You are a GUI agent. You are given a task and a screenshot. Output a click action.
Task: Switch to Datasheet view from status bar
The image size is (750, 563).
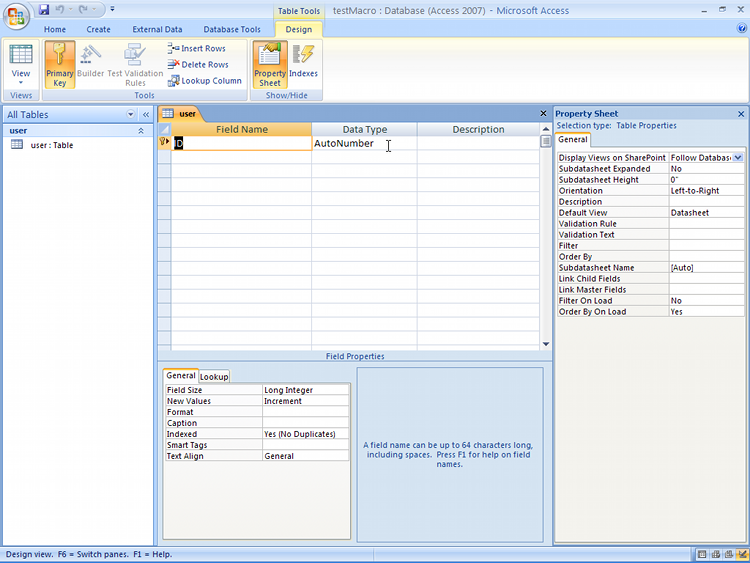702,554
